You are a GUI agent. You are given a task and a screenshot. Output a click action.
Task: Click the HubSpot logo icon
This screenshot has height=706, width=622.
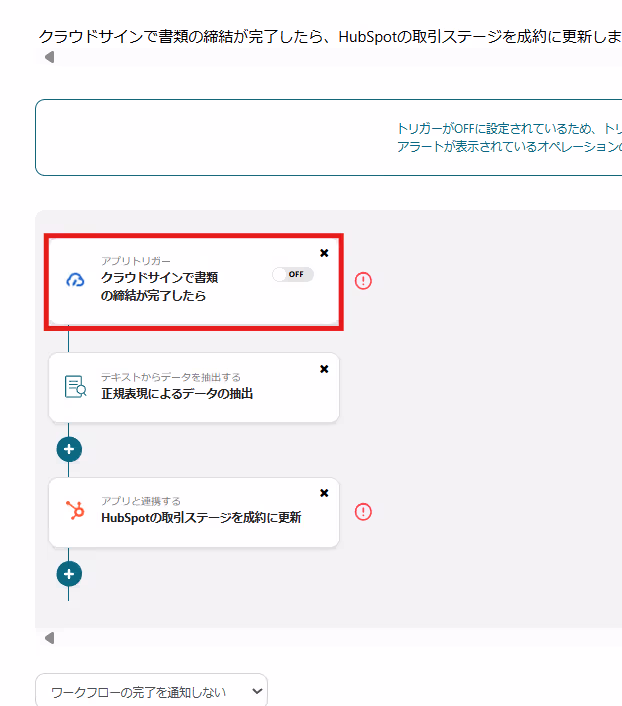(75, 511)
